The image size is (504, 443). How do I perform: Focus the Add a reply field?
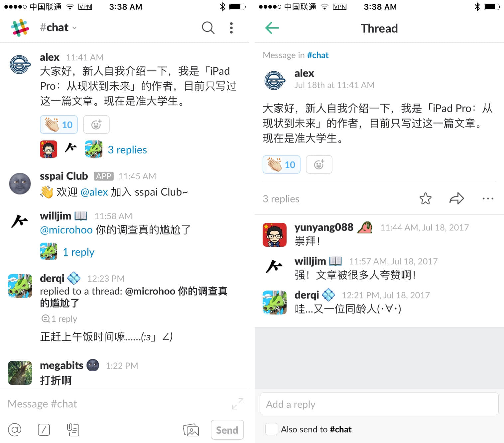[x=379, y=404]
